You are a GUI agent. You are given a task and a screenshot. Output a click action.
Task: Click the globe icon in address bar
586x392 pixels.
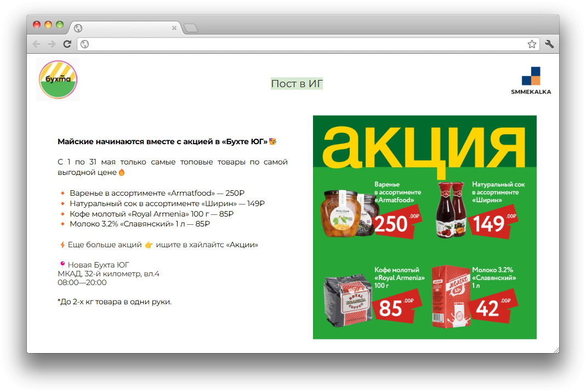click(x=85, y=44)
